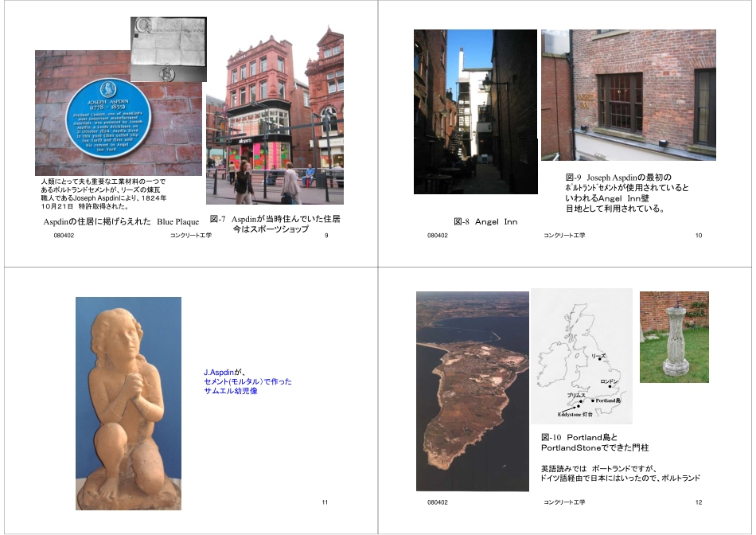The width and height of the screenshot is (756, 535).
Task: Click the 'プリムス' label on the map
Action: click(575, 395)
